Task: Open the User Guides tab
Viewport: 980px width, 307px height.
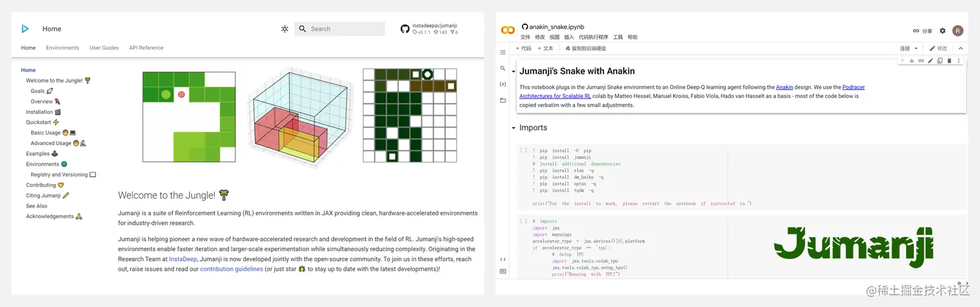Action: point(104,48)
